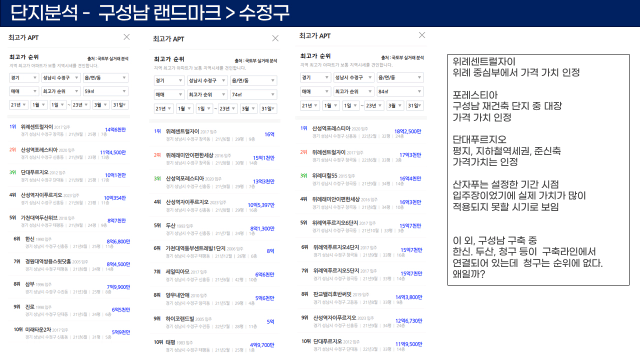Open the 21년 start year dropdown in the 59㎡ panel

click(x=19, y=105)
